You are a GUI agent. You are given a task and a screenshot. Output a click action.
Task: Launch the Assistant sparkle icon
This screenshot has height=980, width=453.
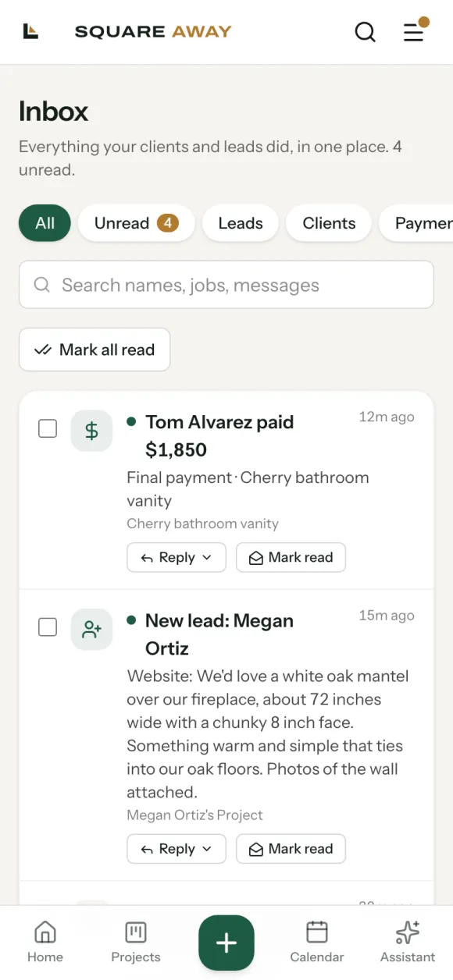408,943
